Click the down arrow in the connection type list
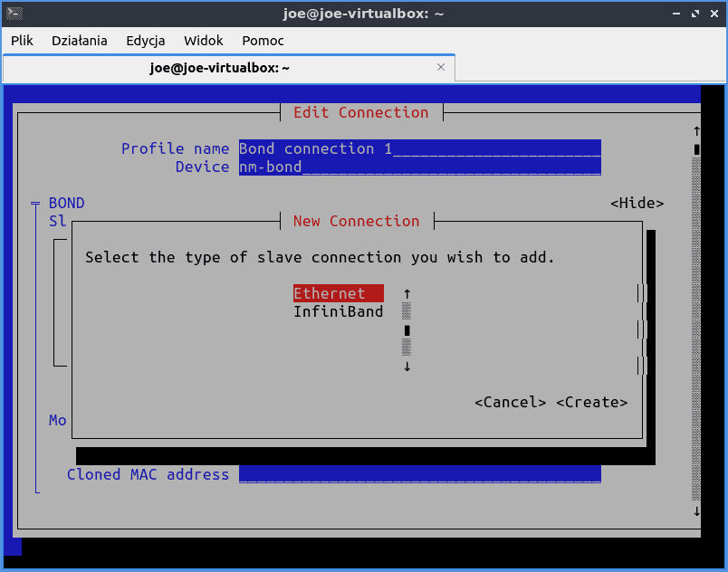The width and height of the screenshot is (728, 572). (x=407, y=366)
